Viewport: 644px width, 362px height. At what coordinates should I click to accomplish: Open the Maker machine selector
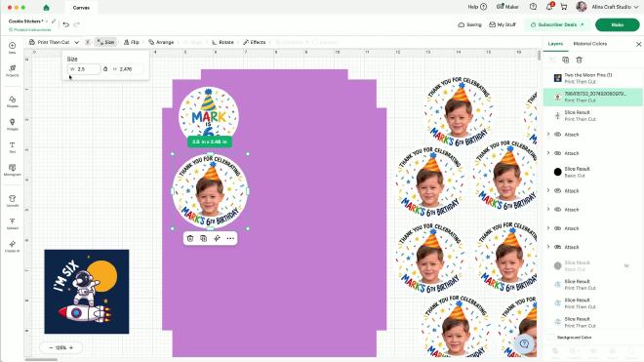click(x=507, y=7)
